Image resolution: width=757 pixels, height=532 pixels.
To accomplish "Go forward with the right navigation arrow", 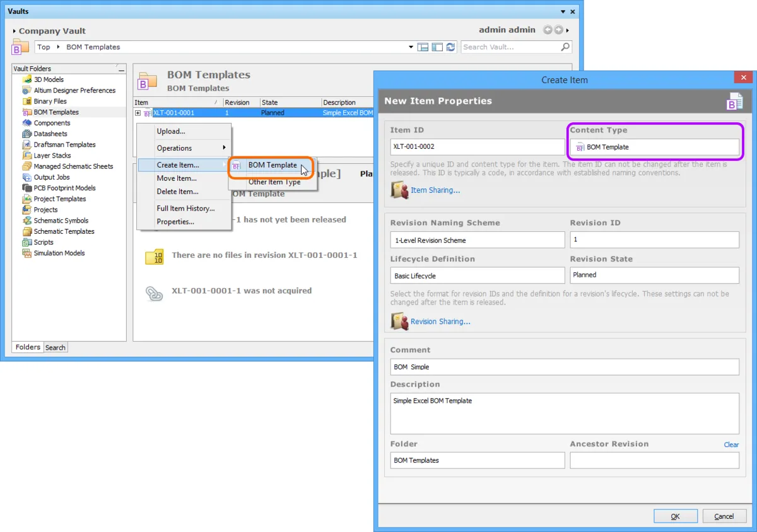I will (558, 30).
